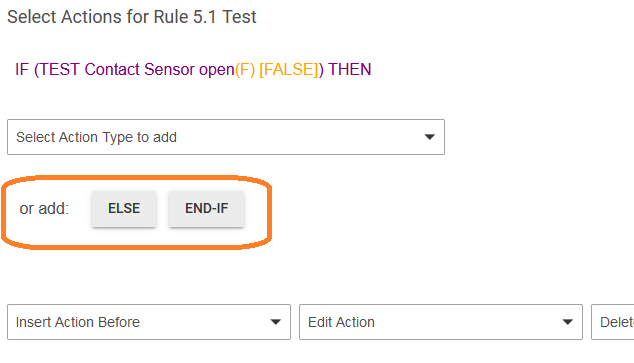Click the 'Edit Action' label text
Screen dimensions: 634x363
click(341, 322)
